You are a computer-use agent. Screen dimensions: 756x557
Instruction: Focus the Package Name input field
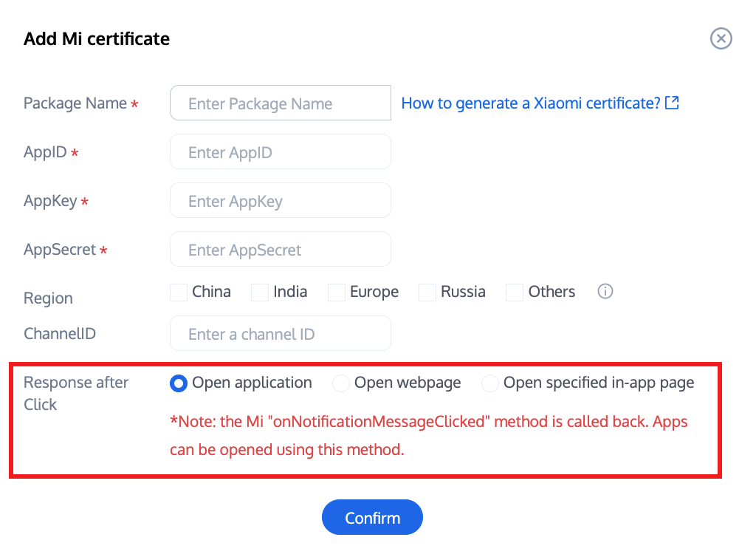[280, 103]
